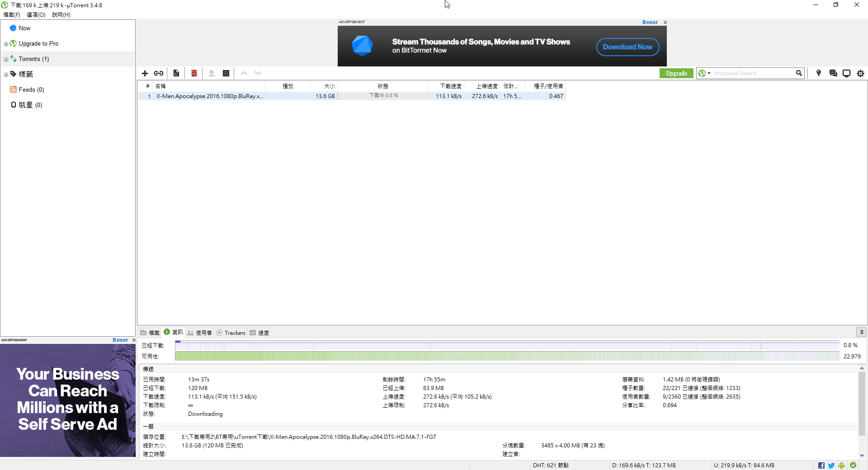The height and width of the screenshot is (470, 868).
Task: Sort by 狀態 status column header
Action: coord(382,86)
